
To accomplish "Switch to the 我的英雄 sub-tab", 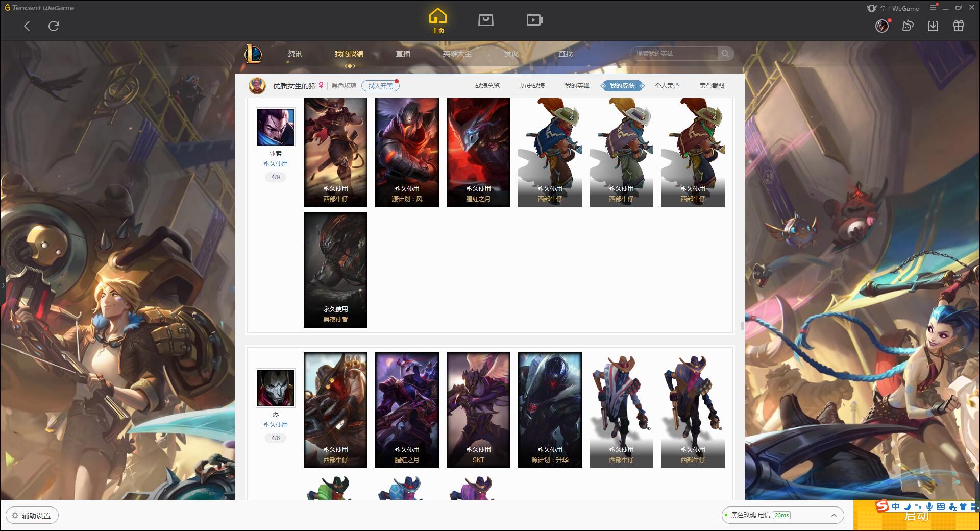I will coord(577,86).
